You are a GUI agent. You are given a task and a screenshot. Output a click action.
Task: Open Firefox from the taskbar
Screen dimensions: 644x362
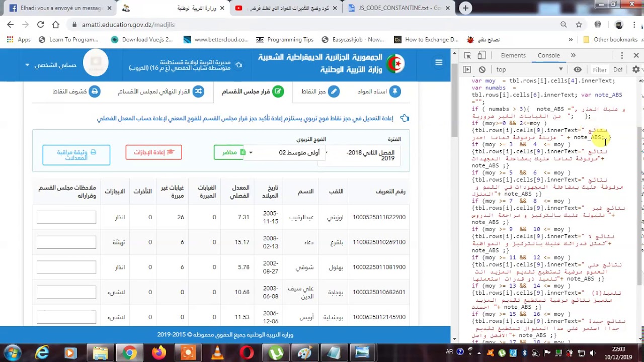(x=158, y=353)
